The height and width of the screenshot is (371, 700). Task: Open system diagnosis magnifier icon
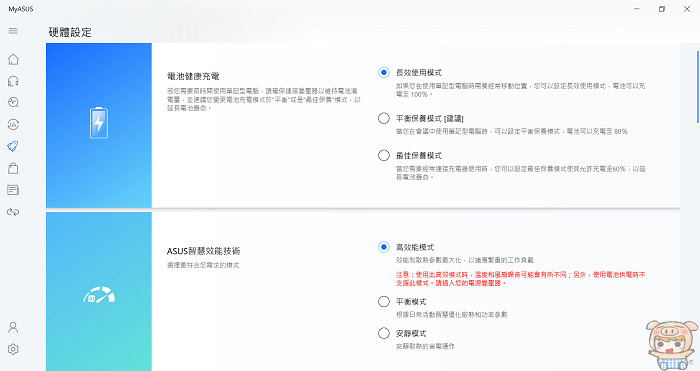(x=13, y=103)
